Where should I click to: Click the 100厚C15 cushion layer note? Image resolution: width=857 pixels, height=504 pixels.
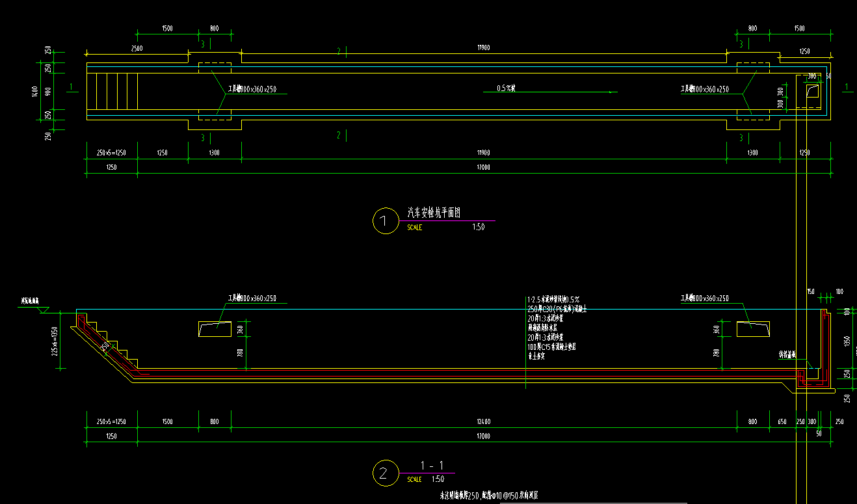551,347
